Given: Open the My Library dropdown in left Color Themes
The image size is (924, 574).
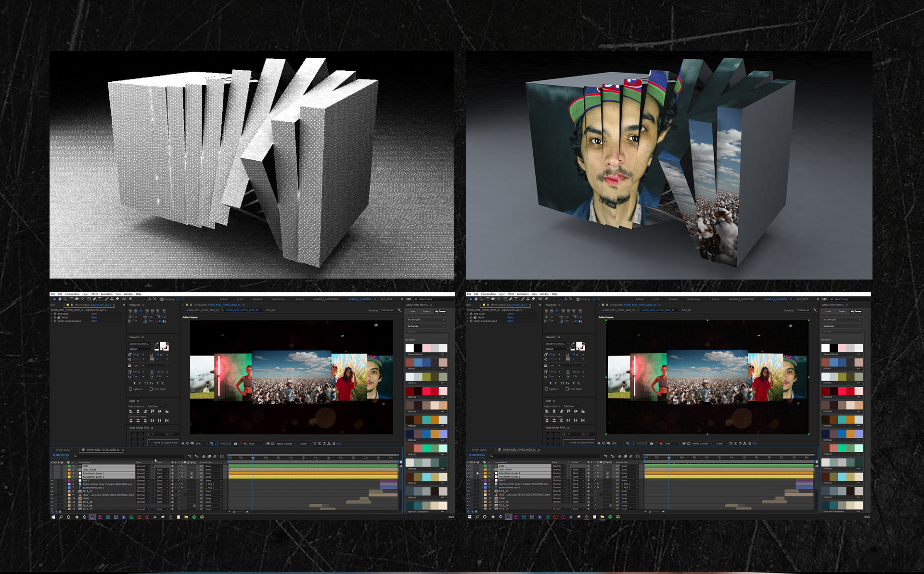Looking at the screenshot, I should [426, 320].
